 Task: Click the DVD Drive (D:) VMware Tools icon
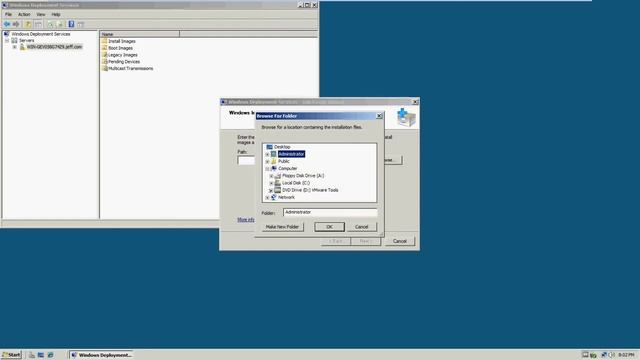[x=278, y=190]
